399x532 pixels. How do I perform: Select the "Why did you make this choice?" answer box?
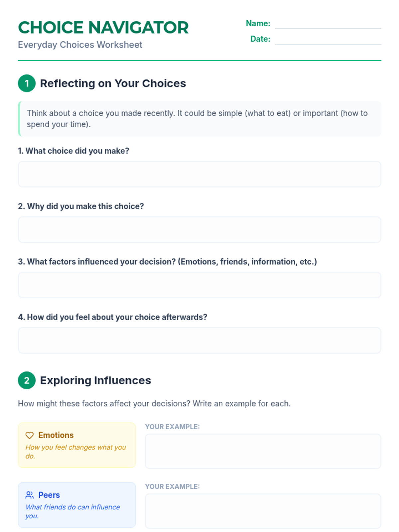point(199,229)
